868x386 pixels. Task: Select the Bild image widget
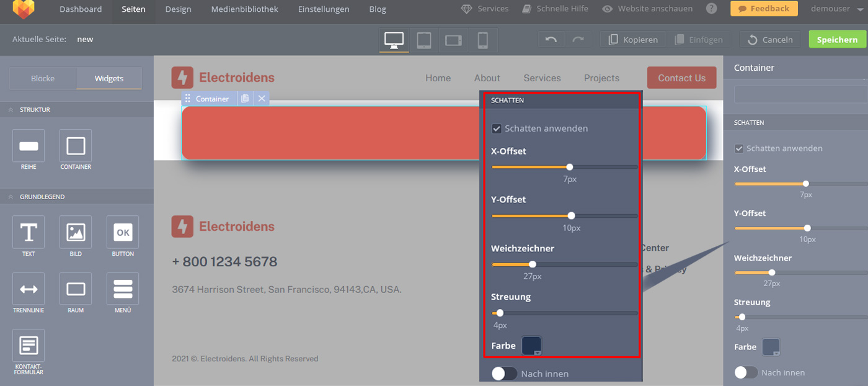point(76,232)
